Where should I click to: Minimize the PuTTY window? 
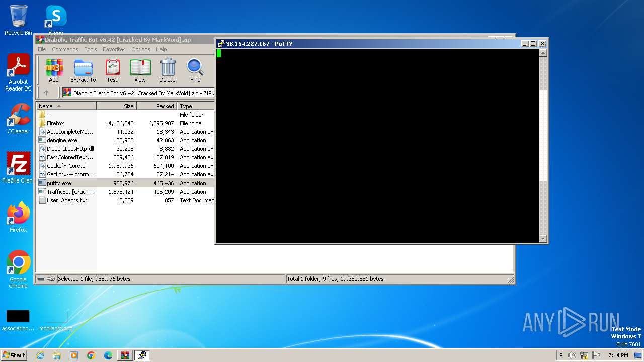click(x=525, y=44)
